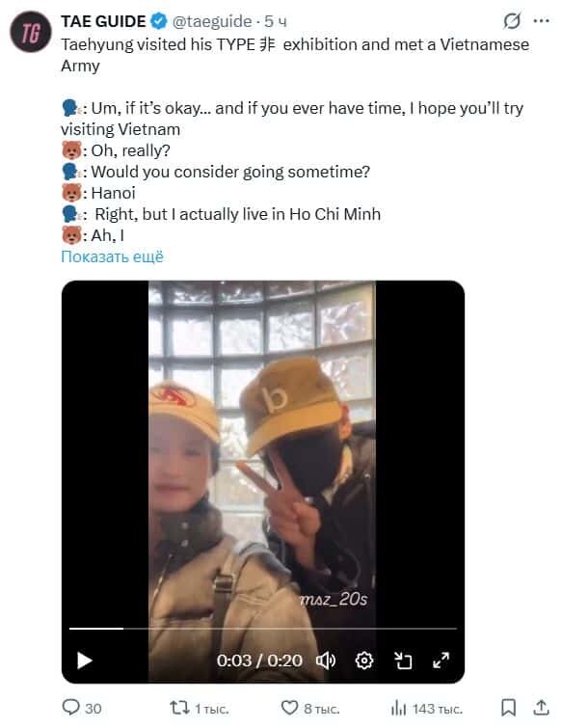Expand video to fullscreen
Image resolution: width=562 pixels, height=728 pixels.
[x=441, y=661]
